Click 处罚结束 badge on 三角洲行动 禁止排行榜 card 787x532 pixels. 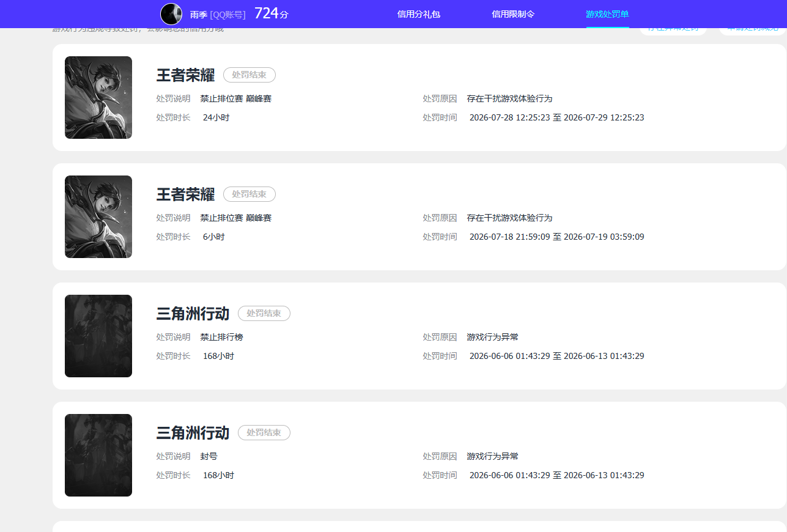(264, 313)
